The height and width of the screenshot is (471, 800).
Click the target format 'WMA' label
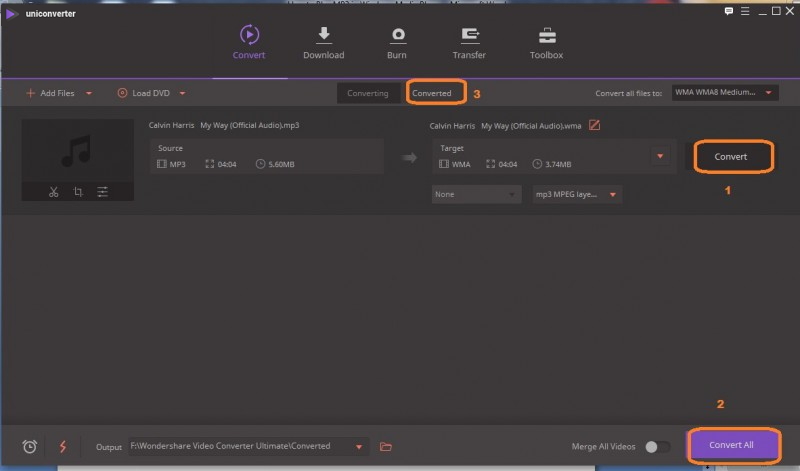[461, 164]
